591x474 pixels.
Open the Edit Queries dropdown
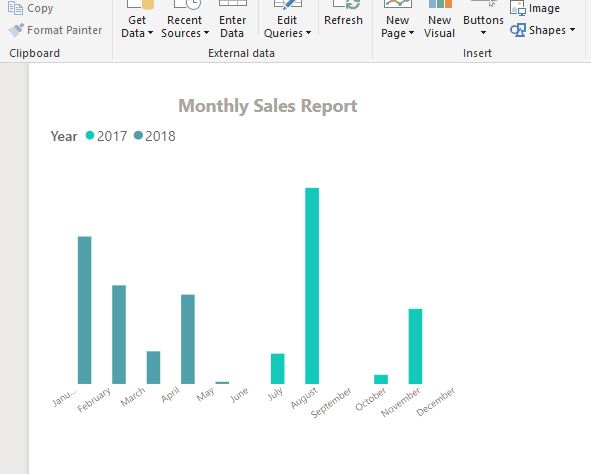coord(287,20)
